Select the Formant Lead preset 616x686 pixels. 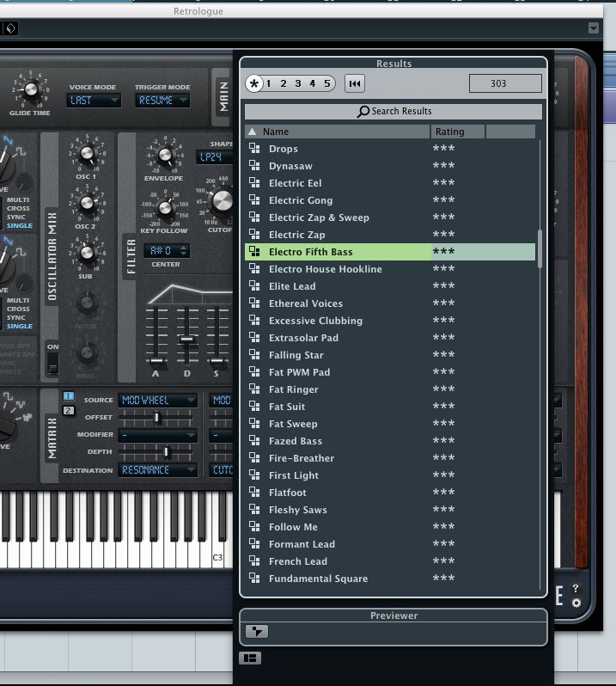pos(390,544)
